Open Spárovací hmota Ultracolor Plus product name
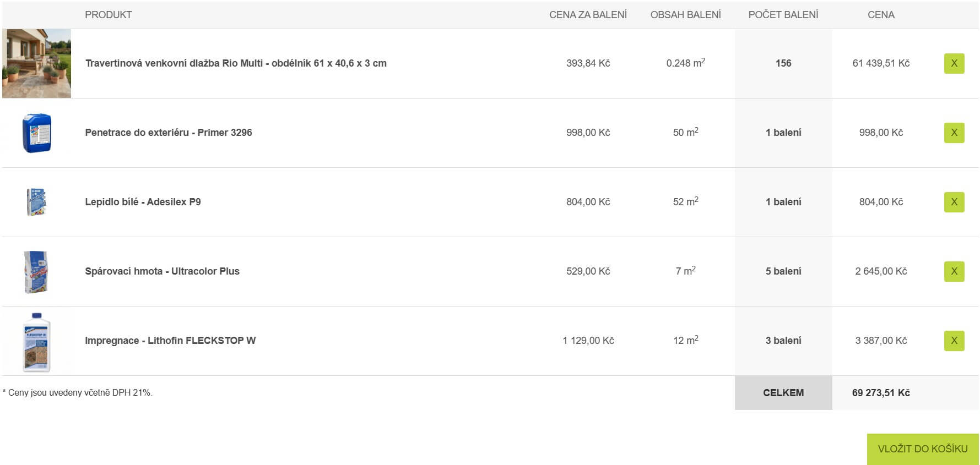This screenshot has width=980, height=465. point(162,271)
